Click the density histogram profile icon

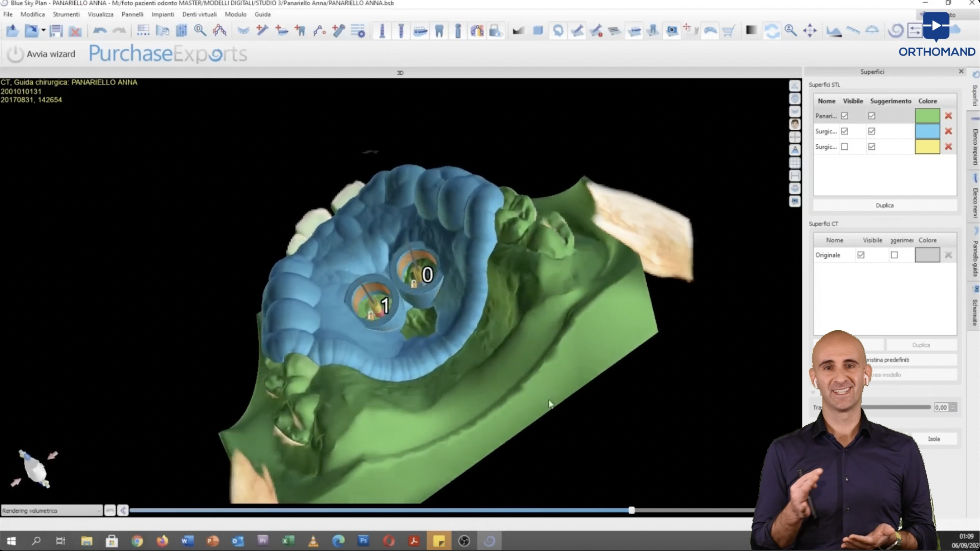[x=834, y=31]
